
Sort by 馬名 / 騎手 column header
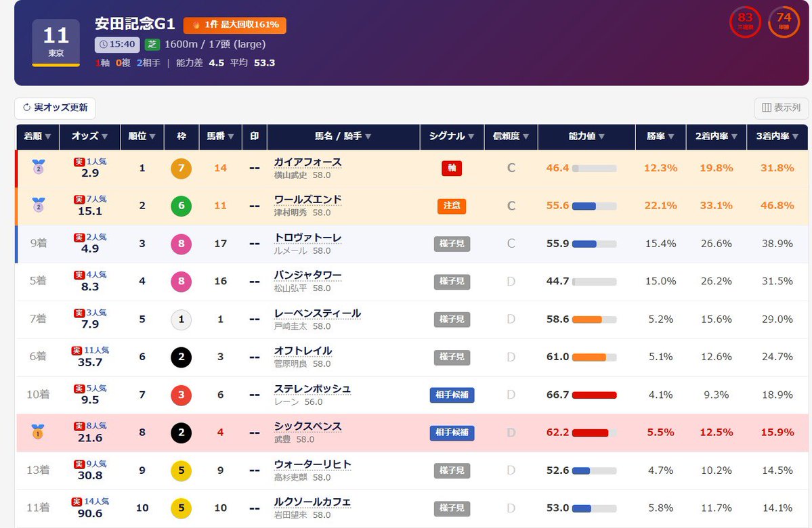click(x=343, y=136)
